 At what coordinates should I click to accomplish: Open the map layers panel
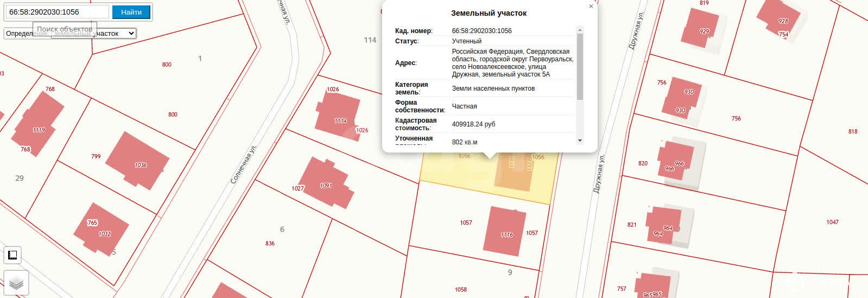(16, 283)
